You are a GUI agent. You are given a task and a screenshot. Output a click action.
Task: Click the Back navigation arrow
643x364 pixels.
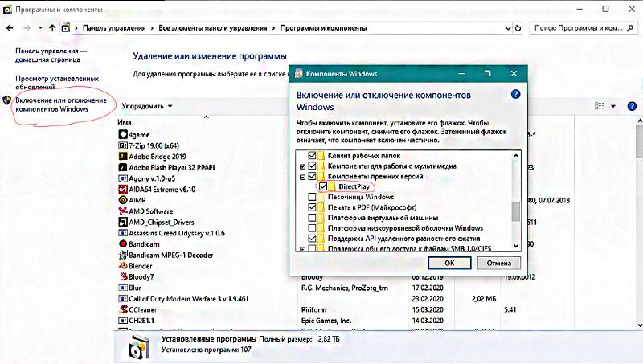tap(10, 28)
